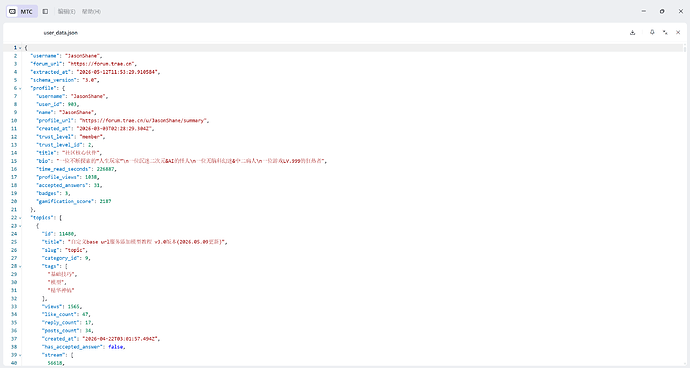This screenshot has width=690, height=368.
Task: Click the "gamification_score": 2187 line
Action: (x=73, y=201)
